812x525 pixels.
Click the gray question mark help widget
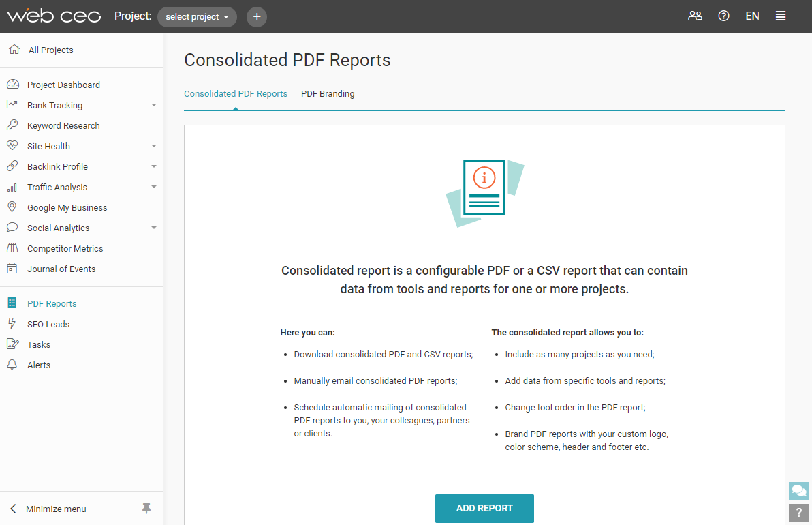tap(799, 513)
